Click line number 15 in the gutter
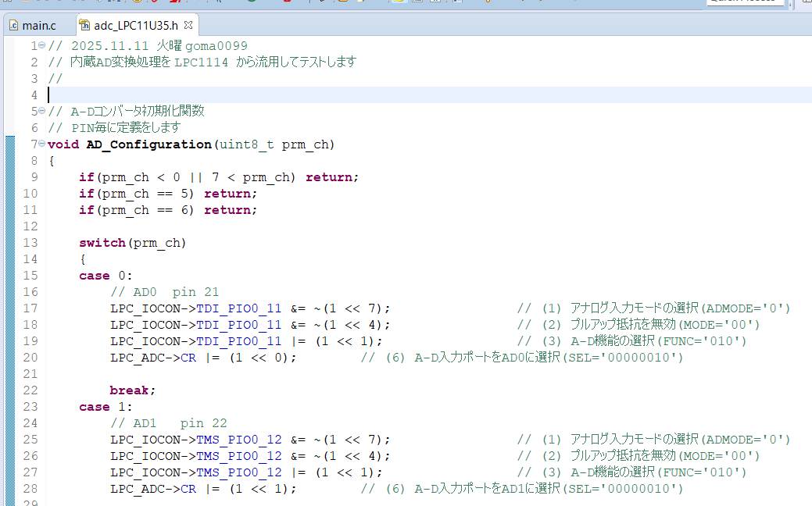Image resolution: width=812 pixels, height=506 pixels. click(x=30, y=276)
